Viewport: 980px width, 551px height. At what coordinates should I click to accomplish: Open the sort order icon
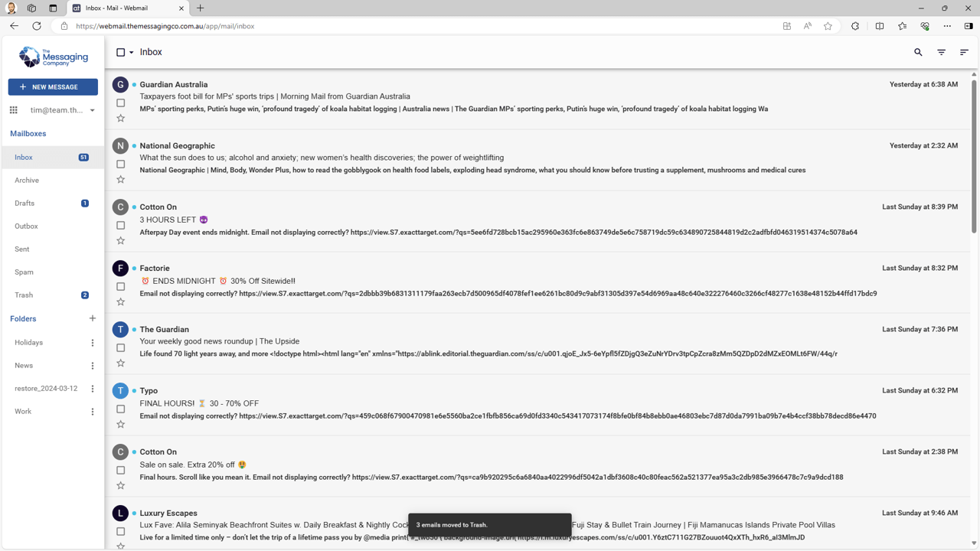(x=964, y=52)
